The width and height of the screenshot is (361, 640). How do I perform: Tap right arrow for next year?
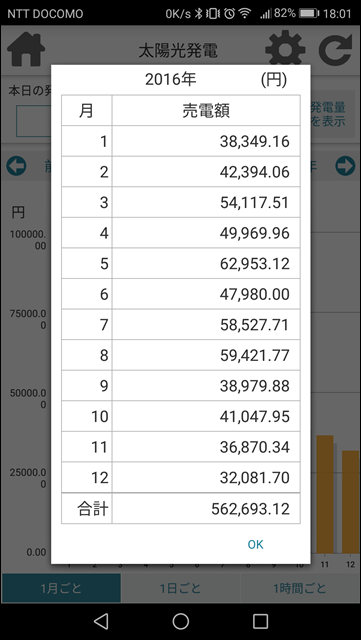pos(345,166)
